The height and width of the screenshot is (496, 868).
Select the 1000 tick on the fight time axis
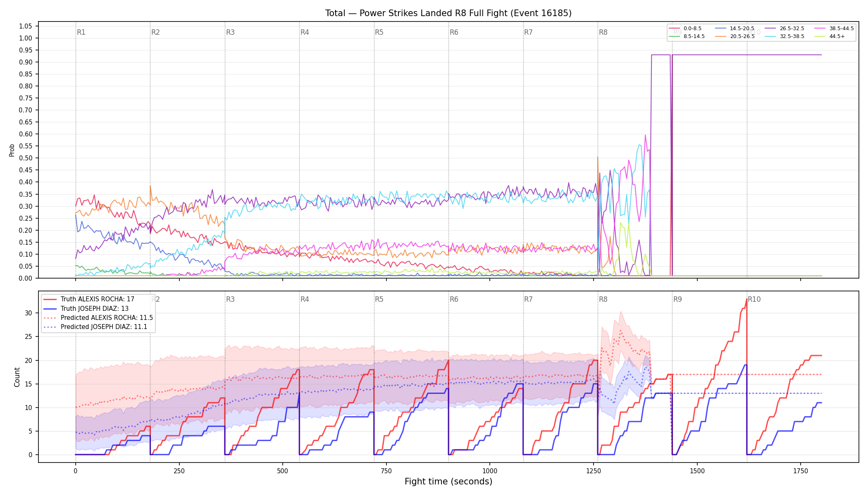[x=490, y=471]
